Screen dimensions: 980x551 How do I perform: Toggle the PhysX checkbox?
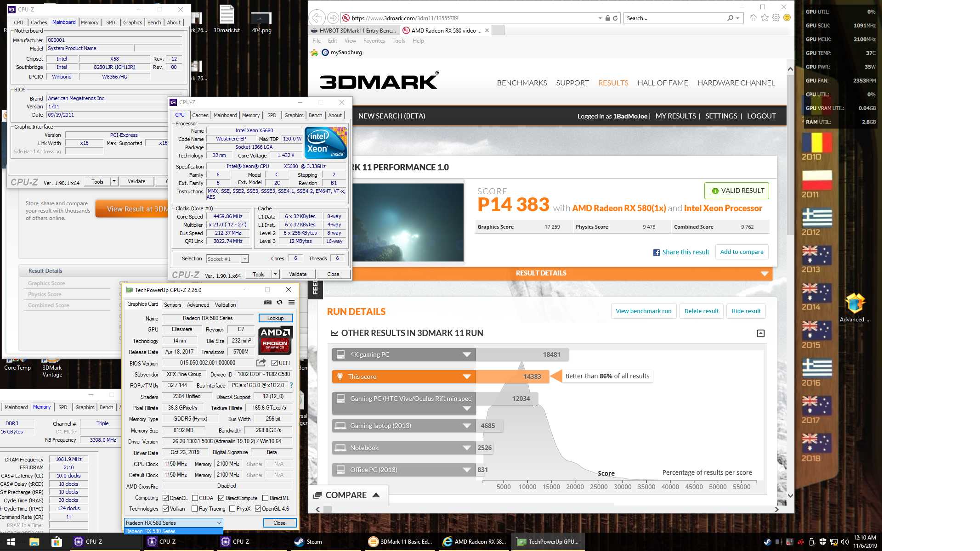232,509
